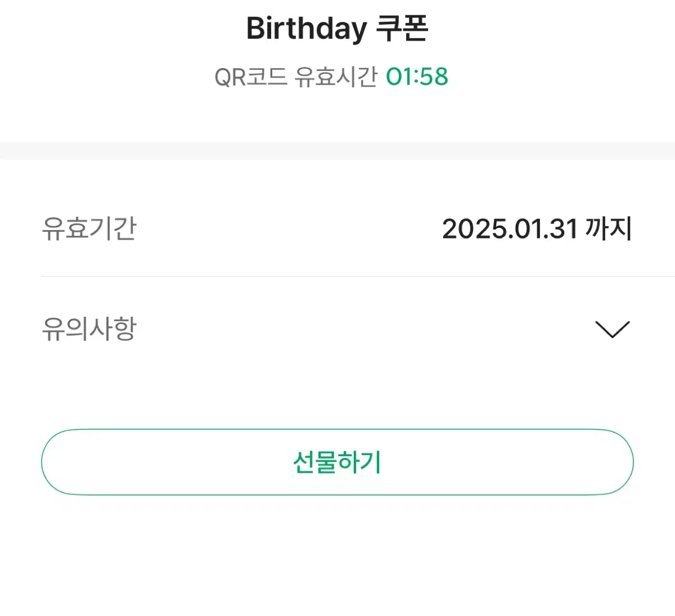Click the Birthday 쿠폰 title
The image size is (675, 616).
[x=337, y=28]
